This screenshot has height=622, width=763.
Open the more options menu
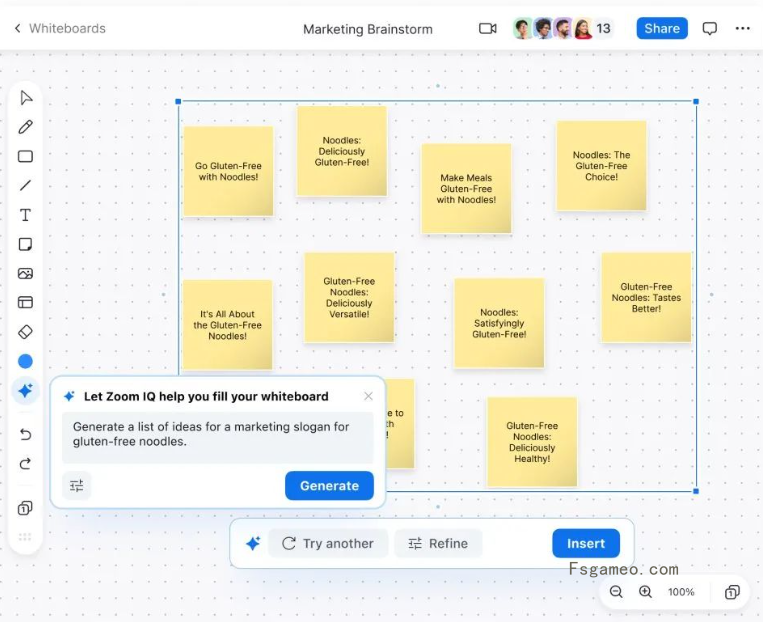(743, 28)
